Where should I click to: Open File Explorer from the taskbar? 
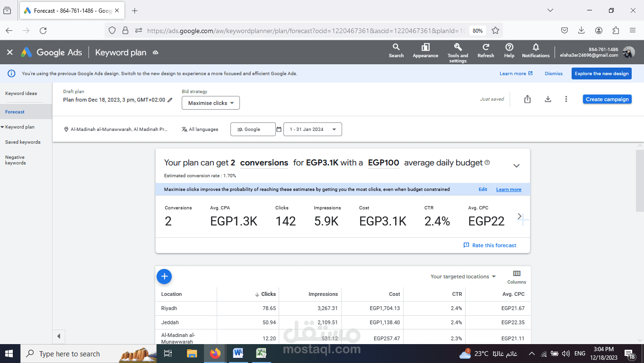(x=192, y=354)
